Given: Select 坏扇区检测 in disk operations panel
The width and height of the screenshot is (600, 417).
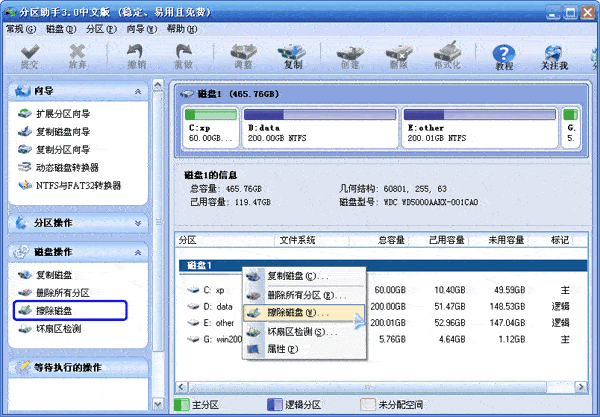Looking at the screenshot, I should (50, 329).
